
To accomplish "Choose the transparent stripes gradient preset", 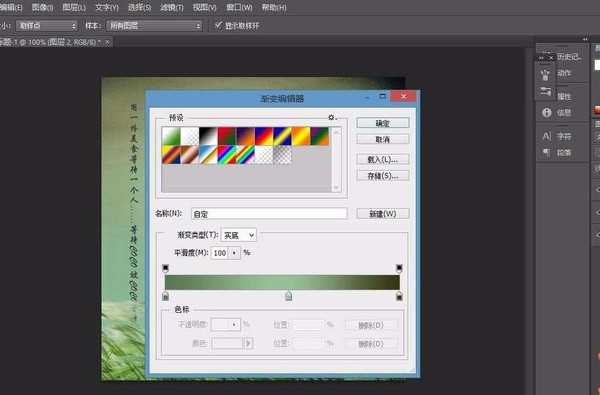I will 264,155.
